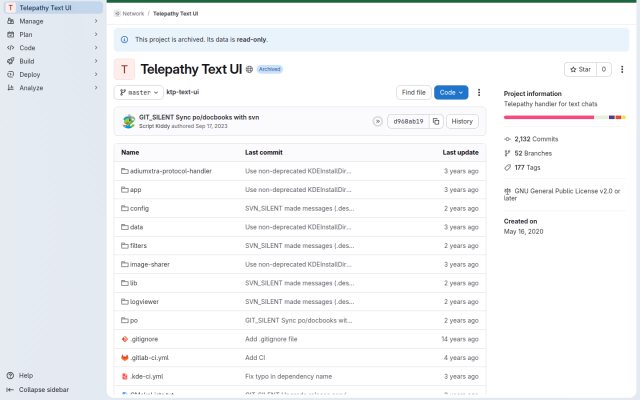Open the filters folder
The width and height of the screenshot is (640, 400).
pyautogui.click(x=138, y=246)
